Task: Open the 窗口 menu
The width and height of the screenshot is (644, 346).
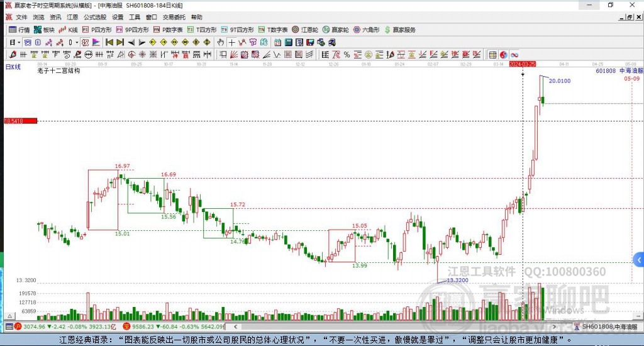Action: pyautogui.click(x=152, y=17)
